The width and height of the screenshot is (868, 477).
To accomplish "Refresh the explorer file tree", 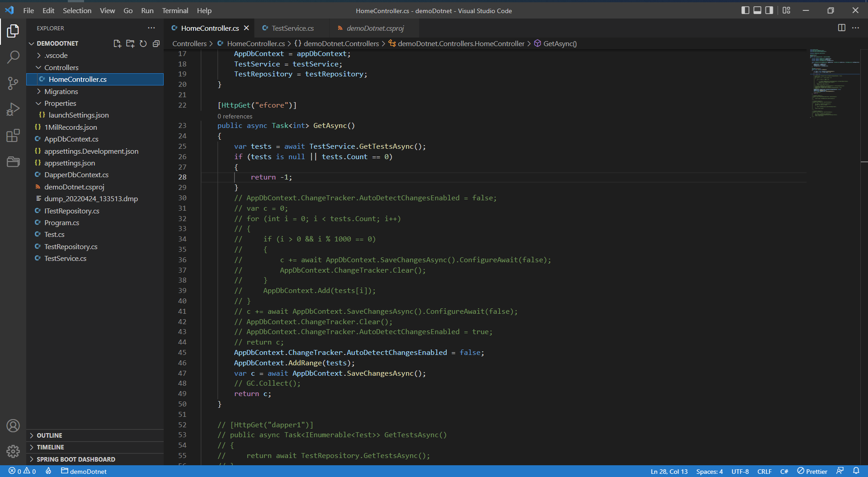I will (x=143, y=43).
